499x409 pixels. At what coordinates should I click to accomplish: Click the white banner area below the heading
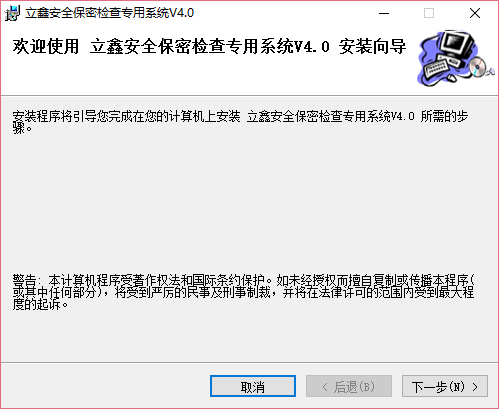click(207, 76)
